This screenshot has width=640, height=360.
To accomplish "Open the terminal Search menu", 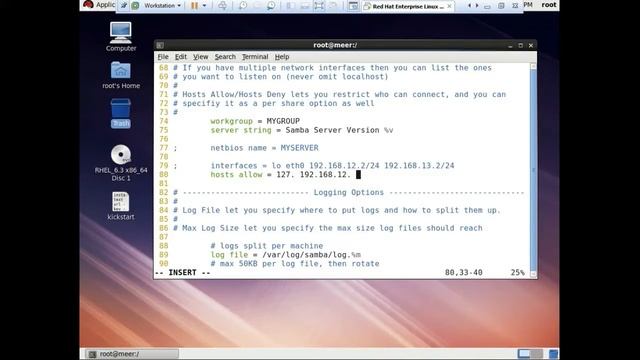I will click(225, 57).
